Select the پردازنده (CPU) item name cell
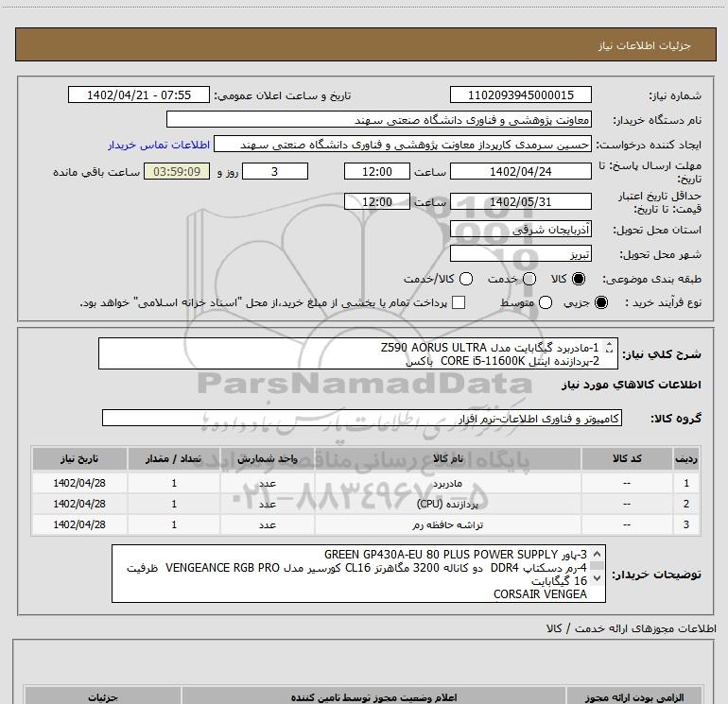 point(448,504)
